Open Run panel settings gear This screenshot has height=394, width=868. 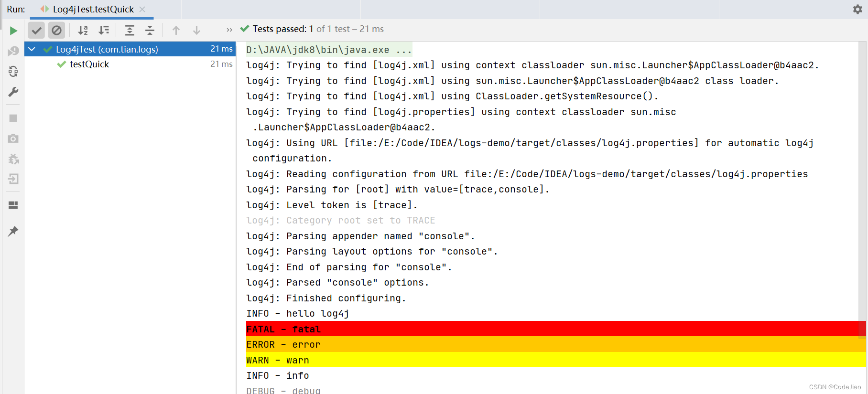pyautogui.click(x=857, y=9)
